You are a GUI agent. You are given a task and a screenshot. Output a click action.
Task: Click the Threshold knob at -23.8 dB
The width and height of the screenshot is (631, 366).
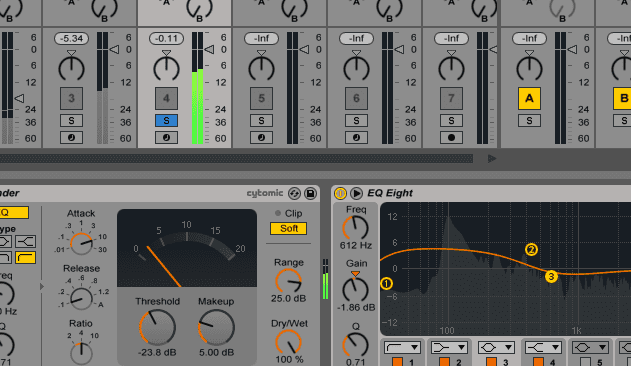[x=157, y=327]
